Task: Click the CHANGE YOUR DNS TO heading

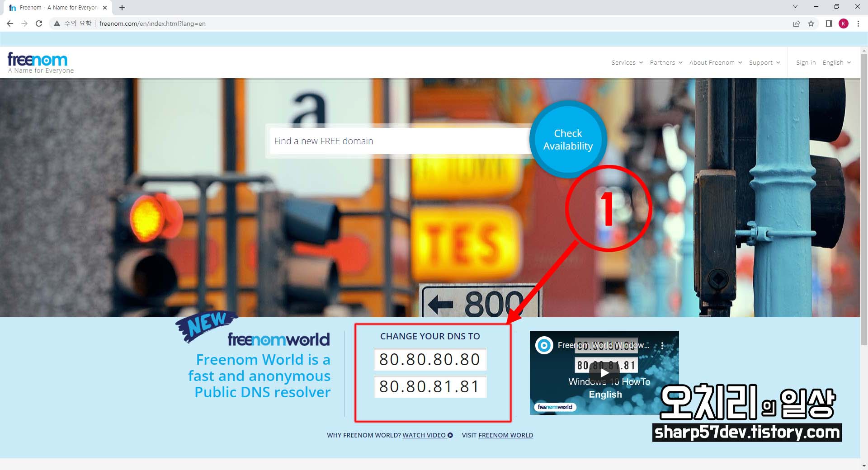Action: tap(430, 336)
